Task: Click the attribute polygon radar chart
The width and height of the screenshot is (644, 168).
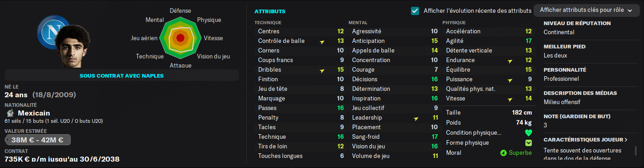Action: (180, 37)
